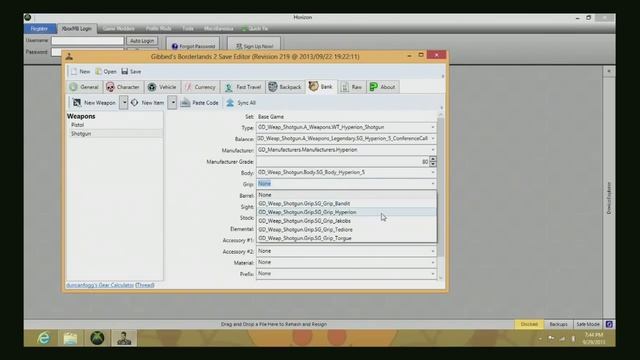
Task: Open the Miscellaneous tab in Horizon
Action: tap(218, 29)
